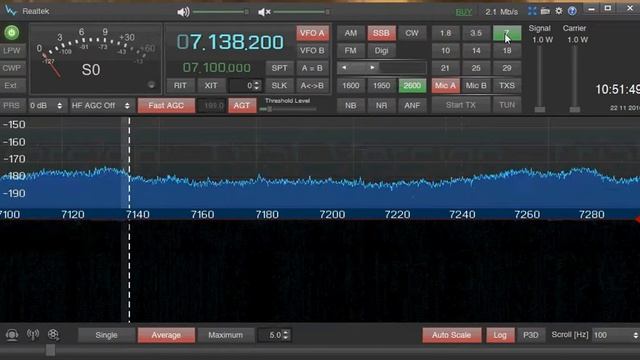Toggle the CWP button
Viewport: 640px width, 360px height.
pyautogui.click(x=12, y=68)
